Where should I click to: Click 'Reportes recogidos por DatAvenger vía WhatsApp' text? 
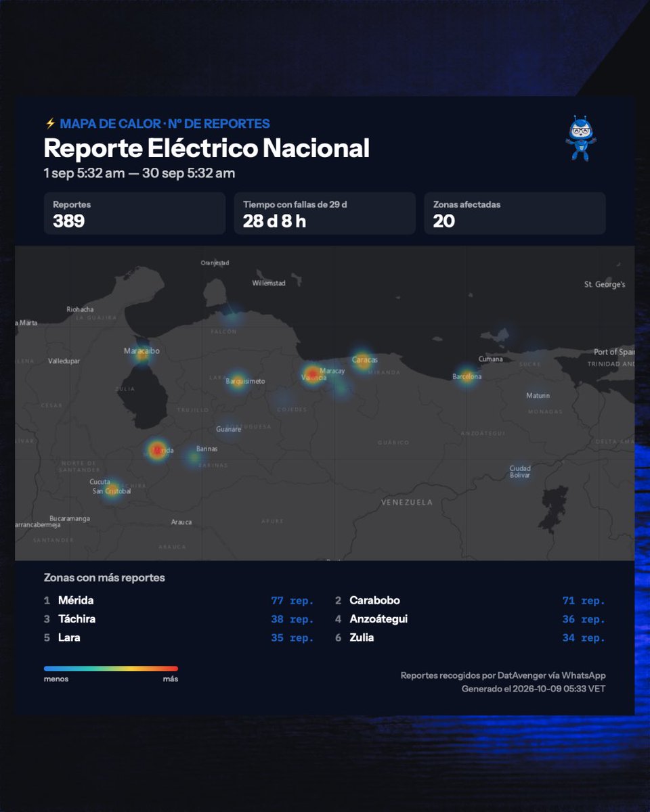503,675
